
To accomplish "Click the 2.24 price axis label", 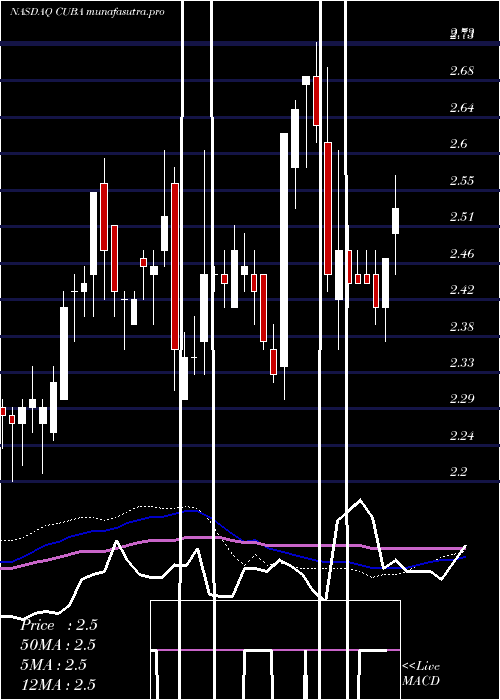I will tap(462, 435).
